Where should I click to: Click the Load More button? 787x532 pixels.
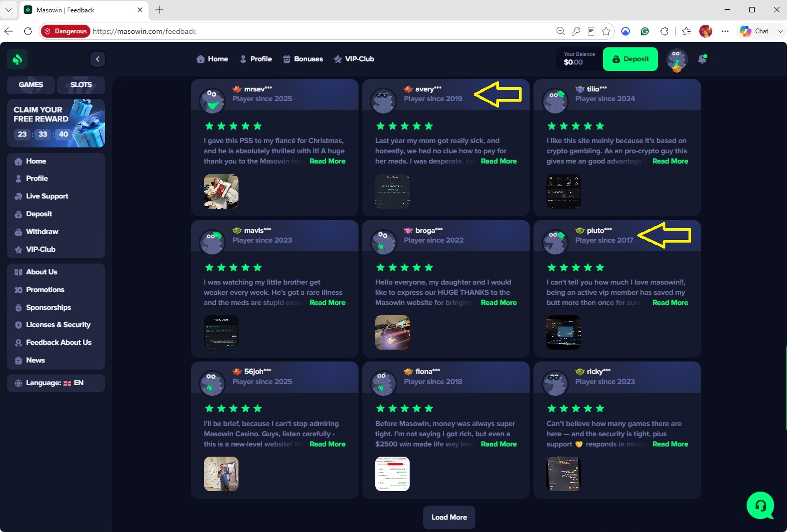(x=449, y=517)
